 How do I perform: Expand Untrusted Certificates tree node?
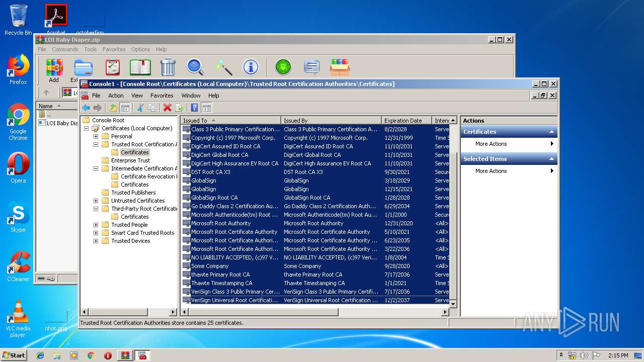[x=96, y=201]
